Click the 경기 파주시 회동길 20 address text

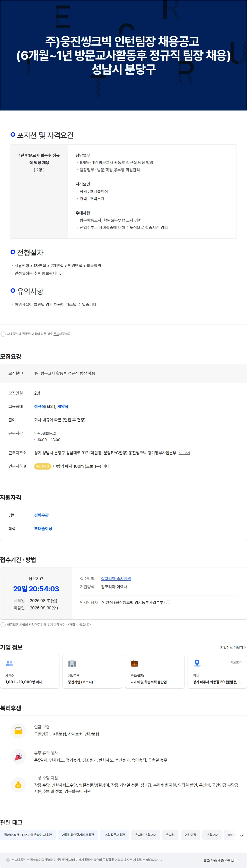[x=217, y=682]
